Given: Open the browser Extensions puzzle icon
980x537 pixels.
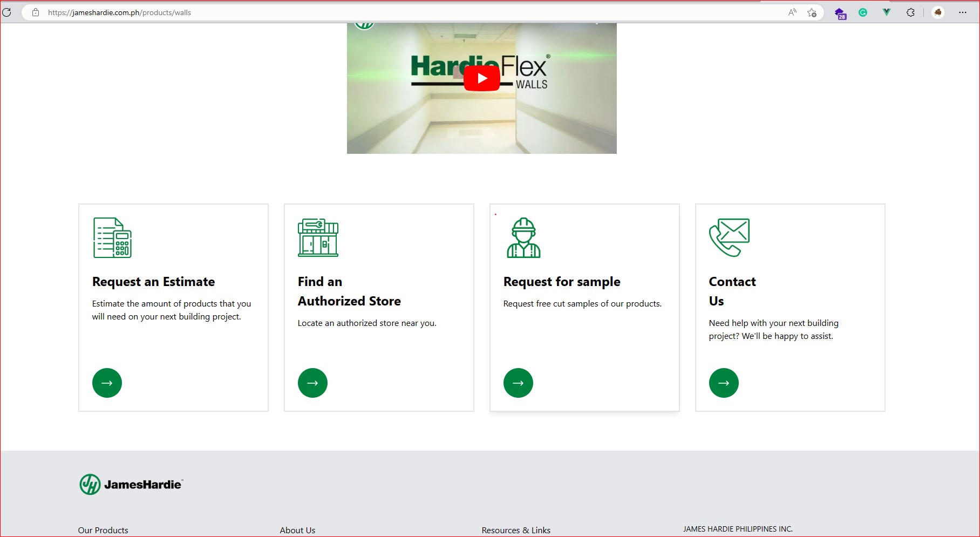Looking at the screenshot, I should [910, 12].
